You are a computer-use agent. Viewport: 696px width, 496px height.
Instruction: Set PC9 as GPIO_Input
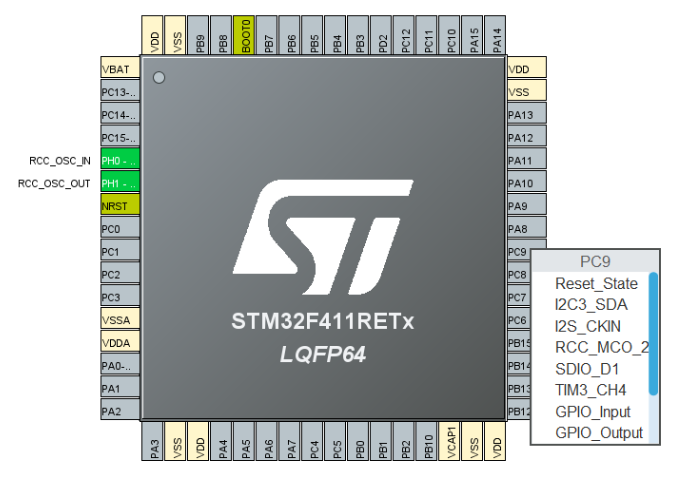tap(593, 412)
